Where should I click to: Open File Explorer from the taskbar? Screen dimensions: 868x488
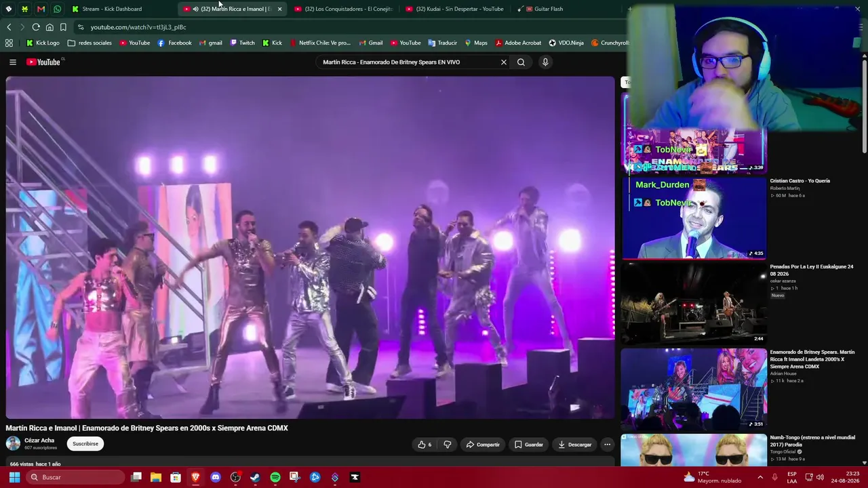tap(156, 477)
